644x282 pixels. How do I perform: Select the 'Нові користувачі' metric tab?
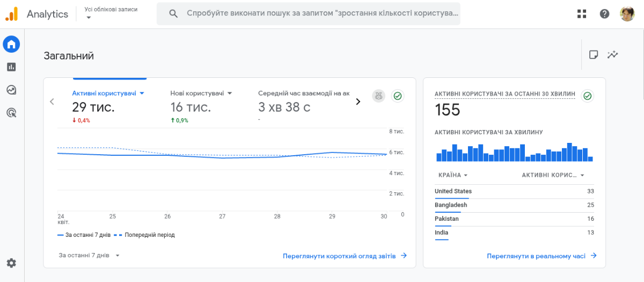tap(201, 93)
